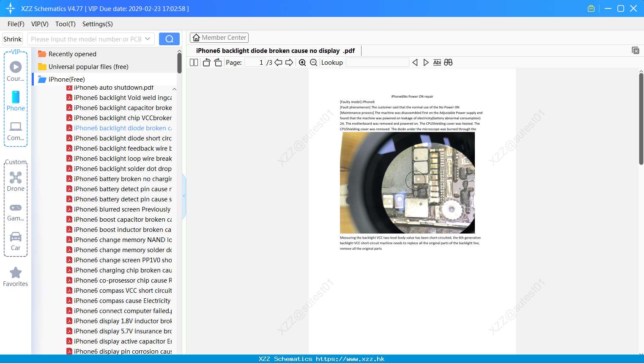Open iPhone6 blurred screen Previously file
The height and width of the screenshot is (363, 644).
click(119, 209)
